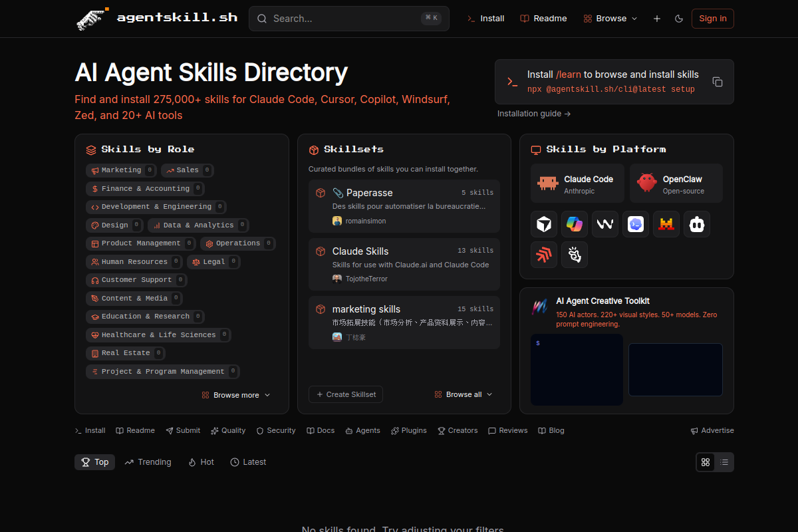Select the Top sorting tab
798x532 pixels.
(94, 462)
